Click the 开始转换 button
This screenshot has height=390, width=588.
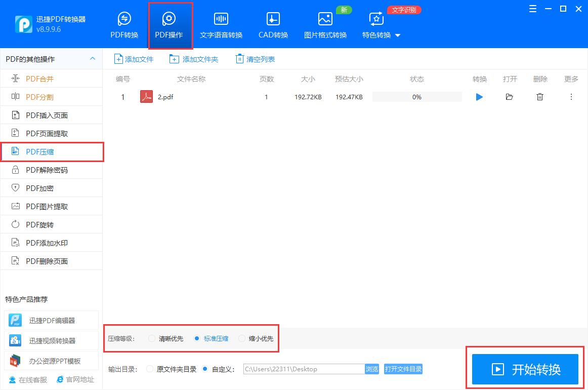(525, 369)
